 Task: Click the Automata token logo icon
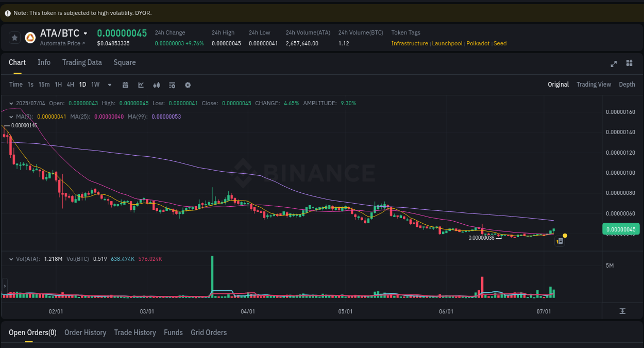(30, 37)
